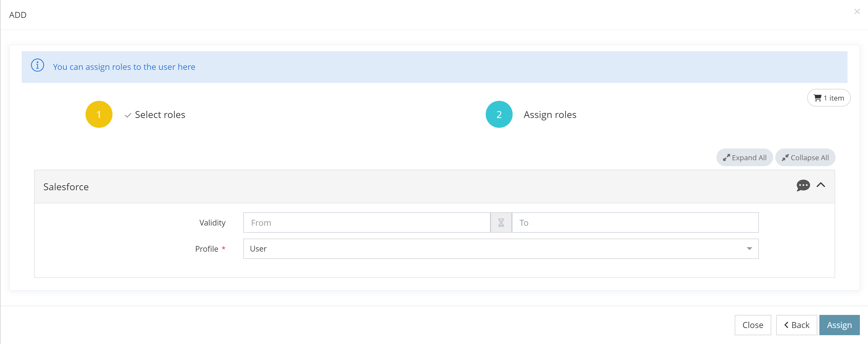The height and width of the screenshot is (344, 868).
Task: Click the Assign button
Action: pyautogui.click(x=839, y=325)
